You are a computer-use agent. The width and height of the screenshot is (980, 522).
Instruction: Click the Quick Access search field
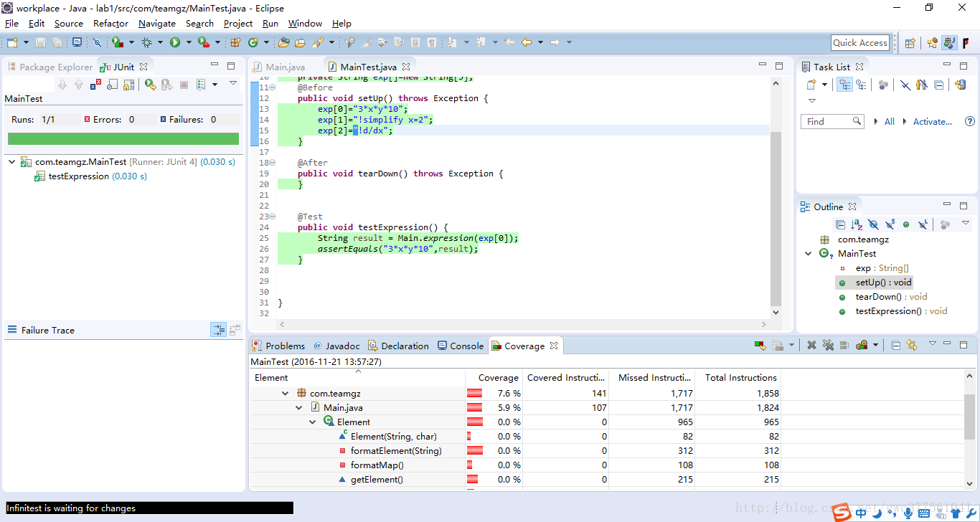pyautogui.click(x=859, y=43)
